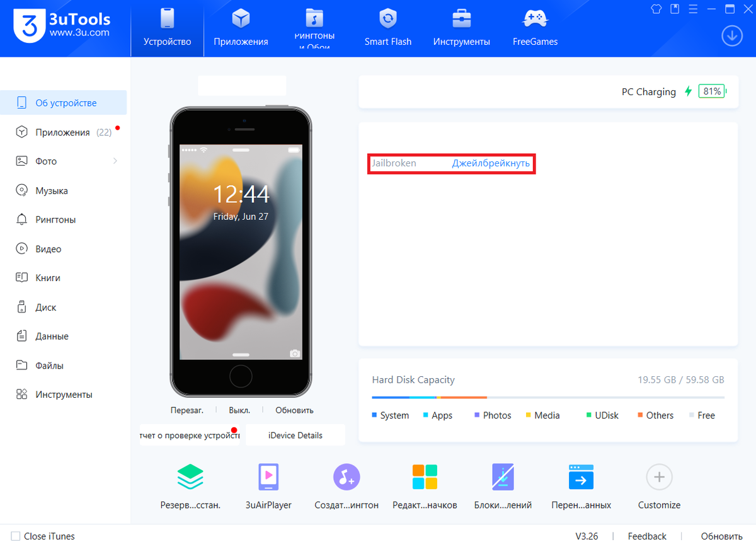Click Обновить in status bar
This screenshot has width=756, height=542.
click(x=721, y=536)
